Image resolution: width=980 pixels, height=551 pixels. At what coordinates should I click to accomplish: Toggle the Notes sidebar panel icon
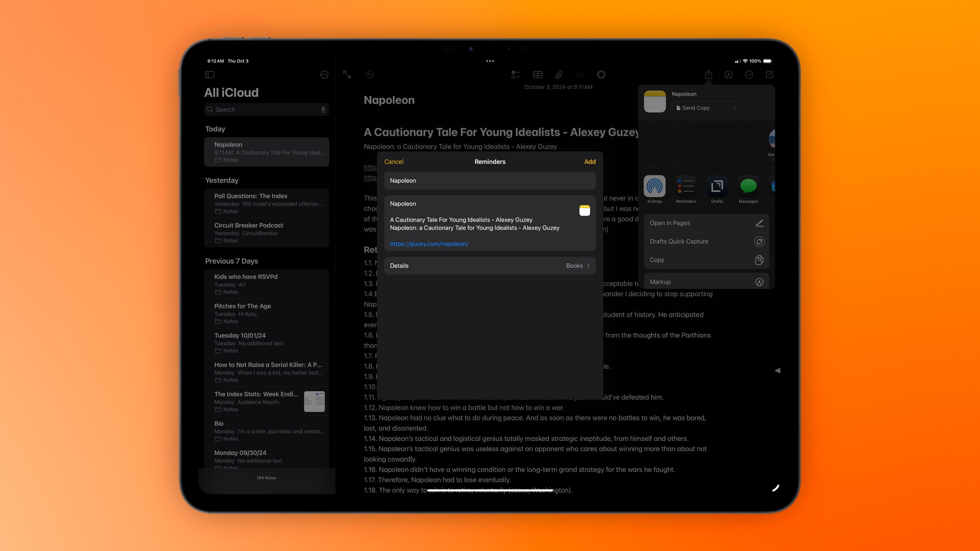pyautogui.click(x=210, y=75)
